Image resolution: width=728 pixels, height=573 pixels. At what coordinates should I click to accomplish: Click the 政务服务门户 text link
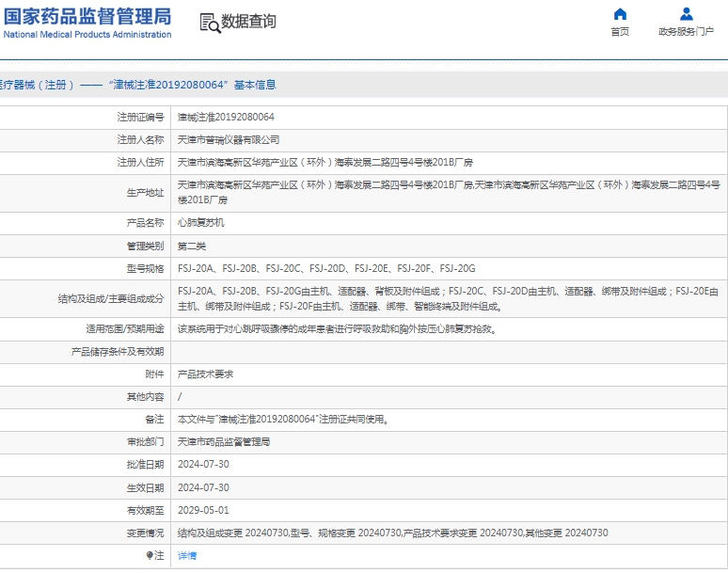tap(687, 32)
